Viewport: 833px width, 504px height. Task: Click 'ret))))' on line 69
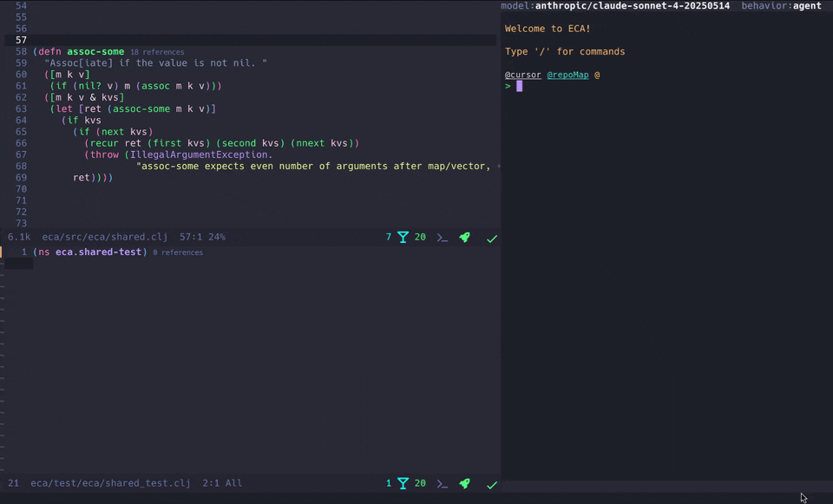93,177
